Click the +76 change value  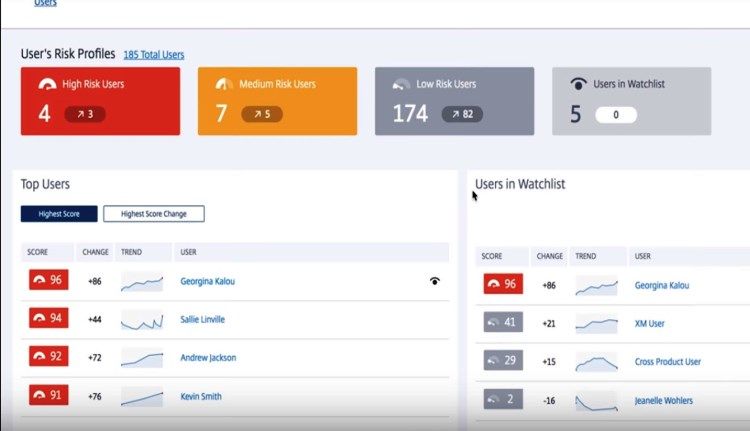coord(95,397)
